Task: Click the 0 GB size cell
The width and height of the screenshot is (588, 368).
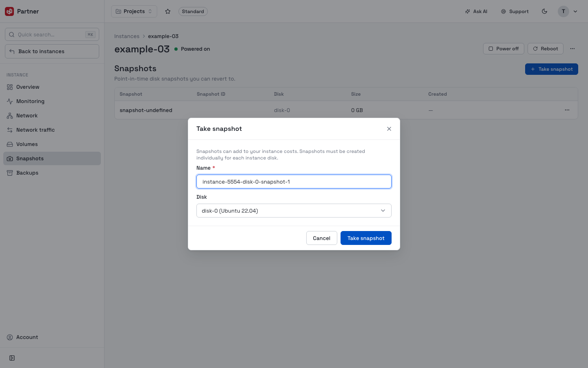Action: [357, 110]
